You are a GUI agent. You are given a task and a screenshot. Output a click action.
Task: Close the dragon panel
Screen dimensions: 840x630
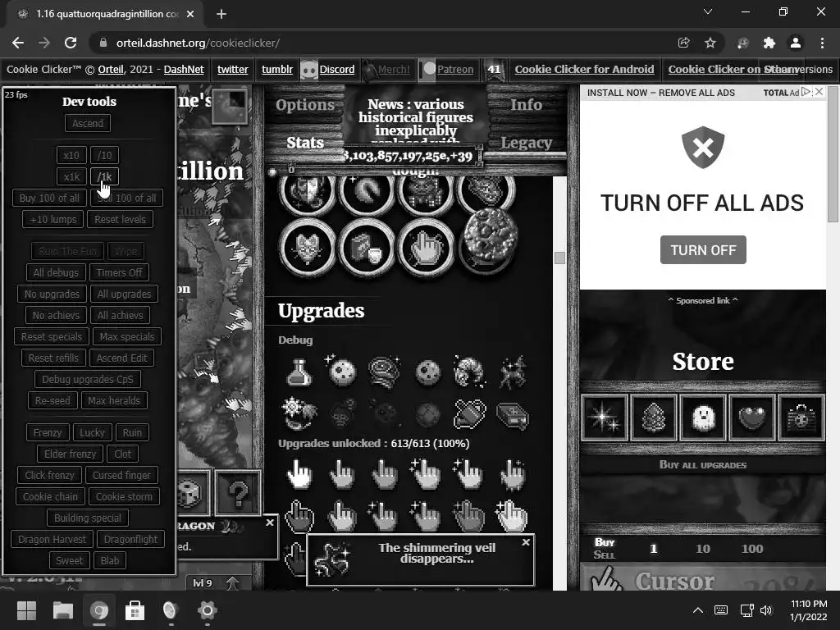click(x=270, y=523)
